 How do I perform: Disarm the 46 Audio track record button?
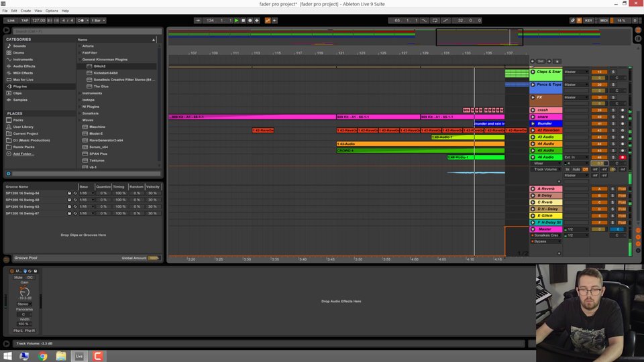(x=623, y=157)
